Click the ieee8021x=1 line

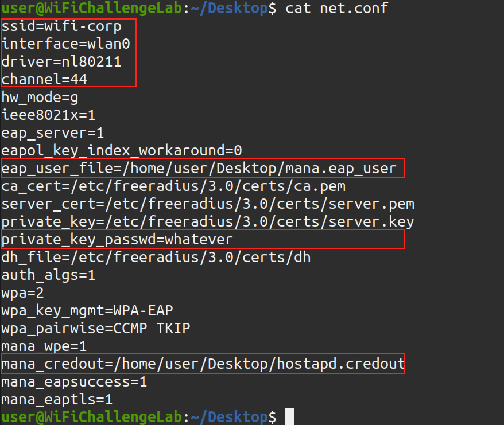[x=48, y=115]
